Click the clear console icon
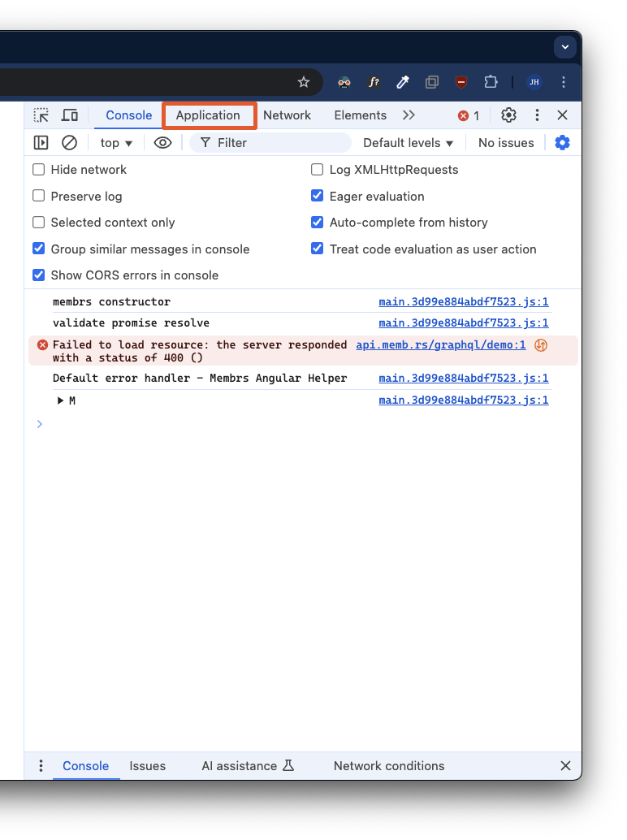 (70, 143)
